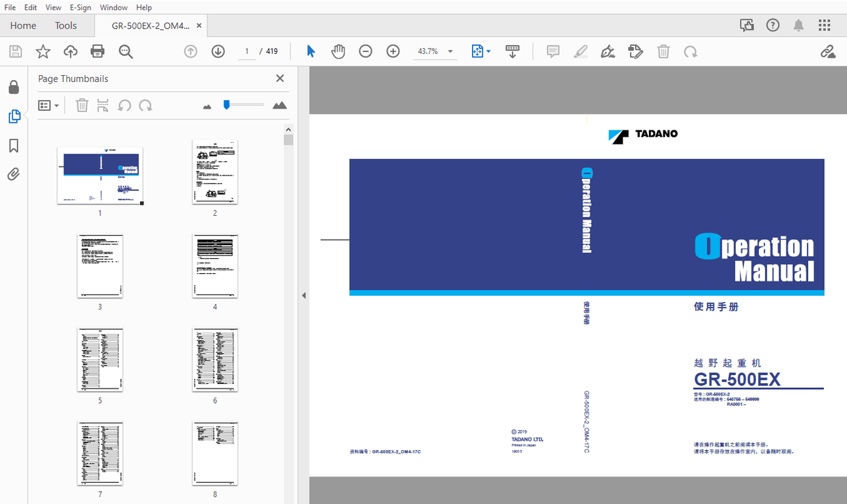Image resolution: width=847 pixels, height=504 pixels.
Task: Select the Hand pan tool
Action: (x=338, y=51)
